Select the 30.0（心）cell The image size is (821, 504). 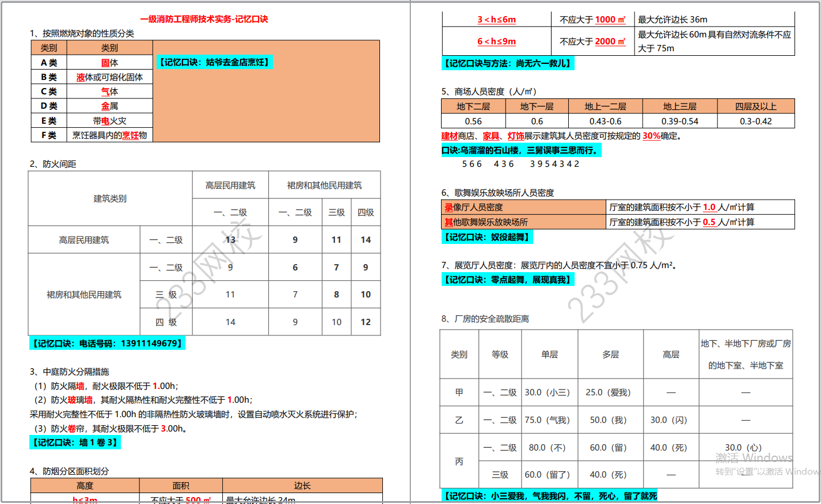click(746, 448)
